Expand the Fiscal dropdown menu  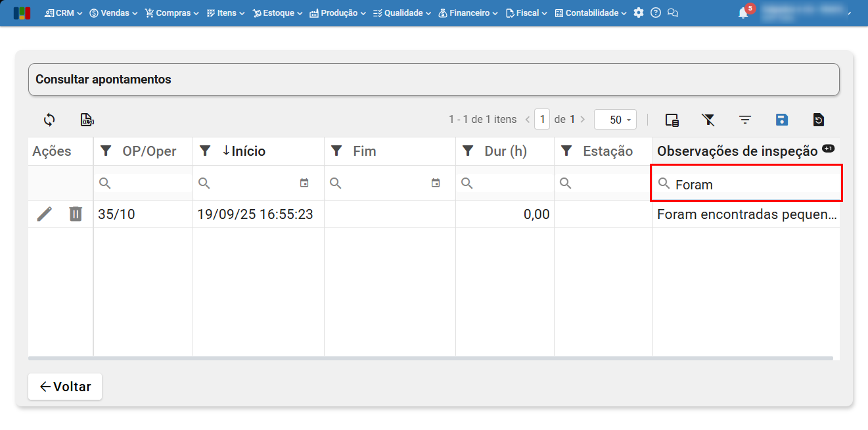tap(526, 13)
